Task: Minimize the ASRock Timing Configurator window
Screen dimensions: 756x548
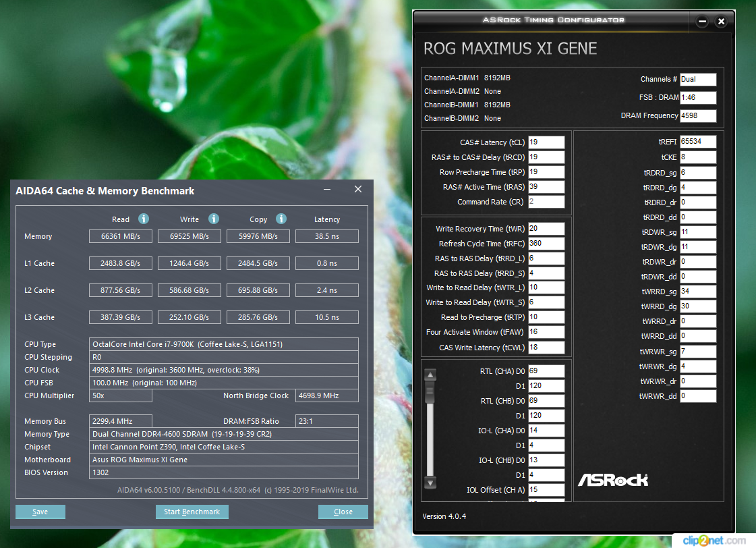Action: [x=703, y=21]
